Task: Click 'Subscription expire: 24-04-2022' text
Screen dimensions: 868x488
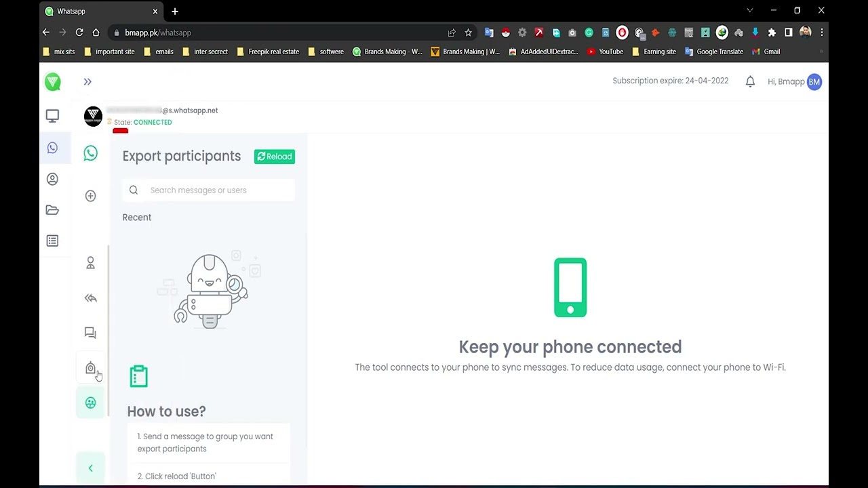Action: coord(670,81)
